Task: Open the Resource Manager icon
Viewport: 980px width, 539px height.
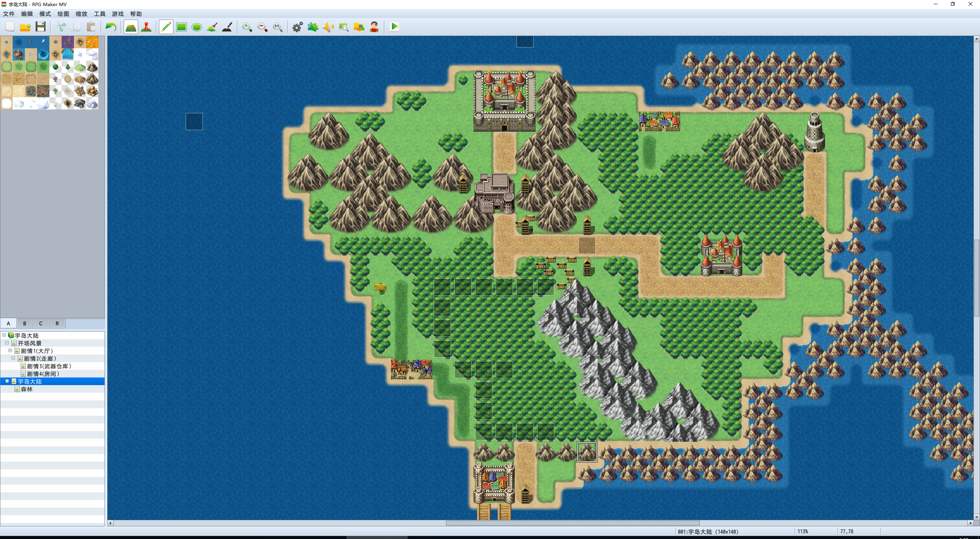Action: coord(359,27)
